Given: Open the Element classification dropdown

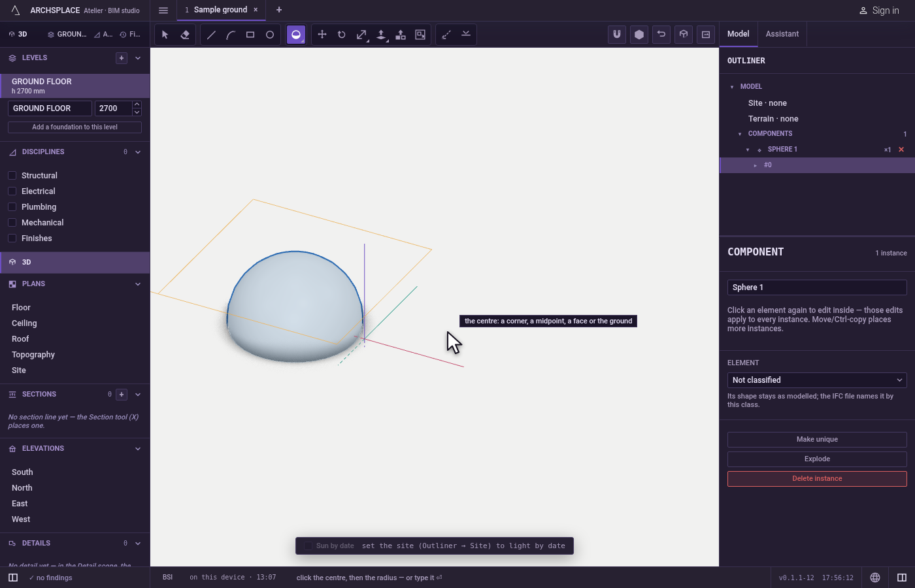Looking at the screenshot, I should [x=817, y=380].
